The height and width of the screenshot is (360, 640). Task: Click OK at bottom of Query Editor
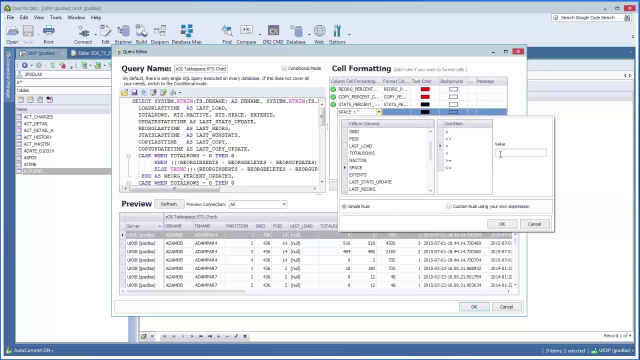(x=474, y=307)
